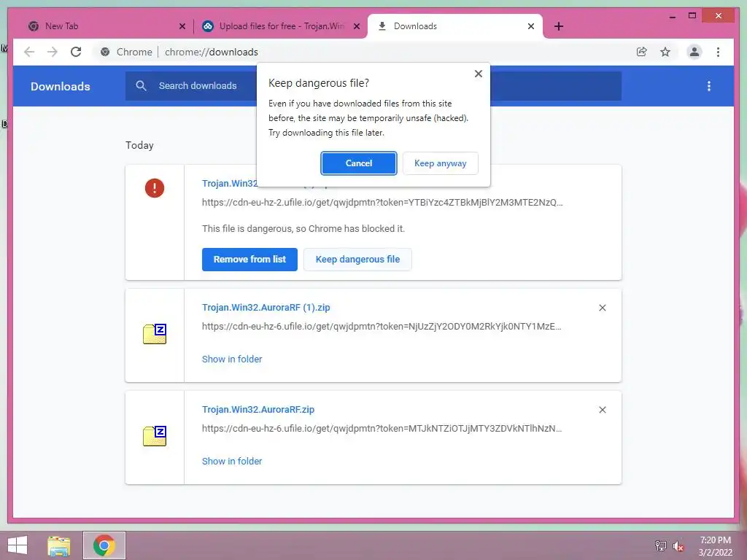Click cdn-eu-hz-6 URL with token NjUzZjY
The width and height of the screenshot is (747, 560).
(382, 326)
